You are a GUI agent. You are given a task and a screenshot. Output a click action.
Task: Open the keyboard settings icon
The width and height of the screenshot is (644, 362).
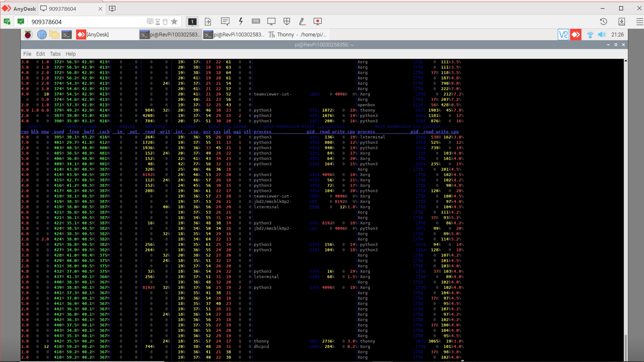pyautogui.click(x=256, y=21)
